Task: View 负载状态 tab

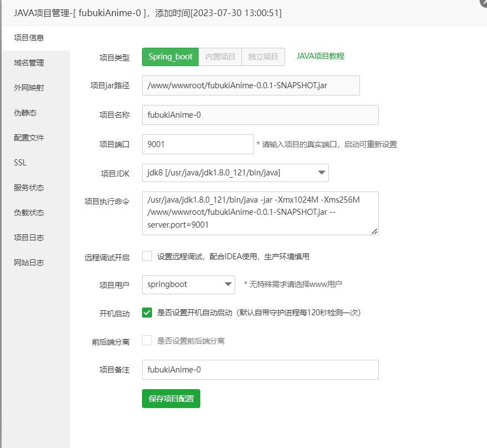Action: click(x=29, y=213)
